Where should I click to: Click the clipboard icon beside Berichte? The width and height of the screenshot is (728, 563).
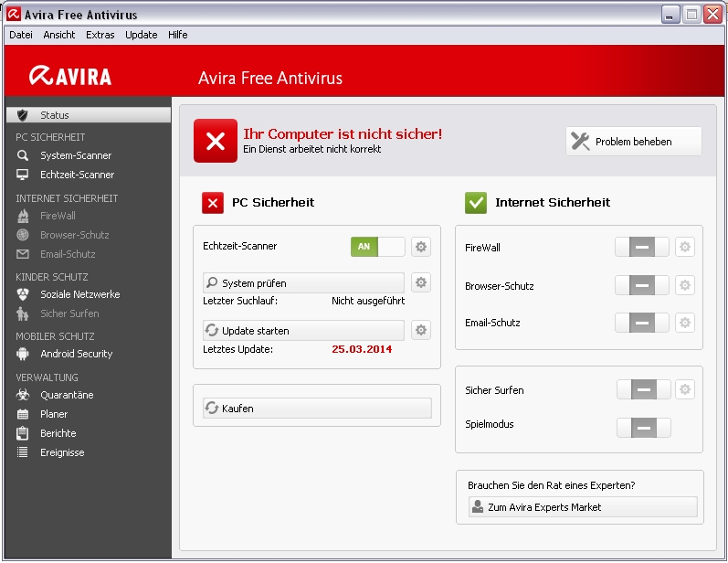coord(22,433)
